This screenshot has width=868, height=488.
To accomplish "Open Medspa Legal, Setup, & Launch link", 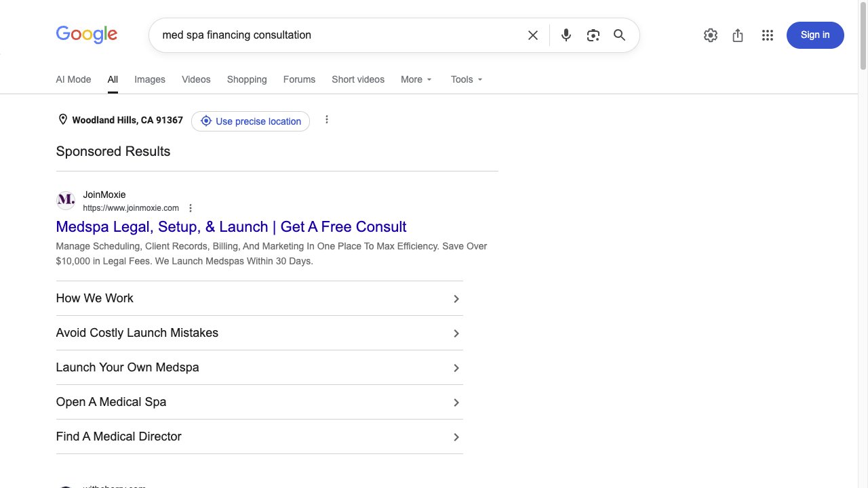I will tap(231, 226).
